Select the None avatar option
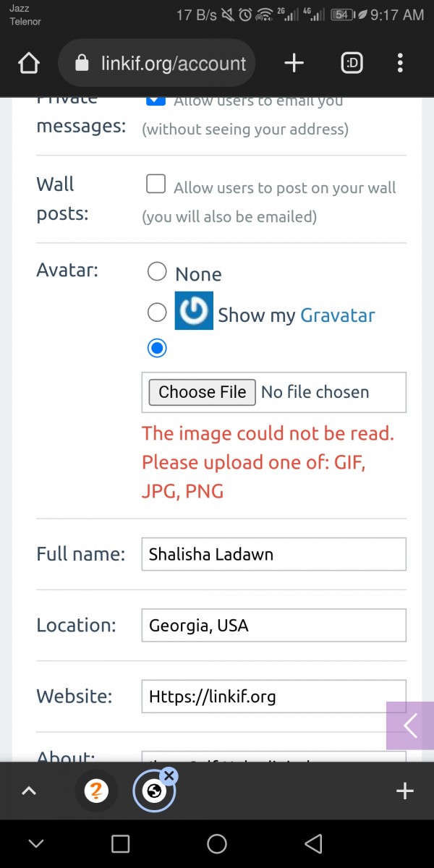The image size is (434, 868). coord(157,272)
